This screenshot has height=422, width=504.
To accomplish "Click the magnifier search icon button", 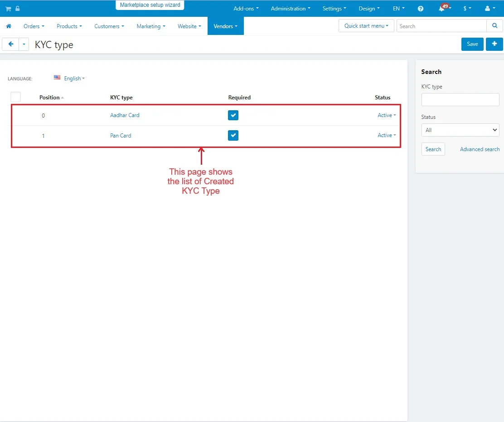I will point(494,26).
